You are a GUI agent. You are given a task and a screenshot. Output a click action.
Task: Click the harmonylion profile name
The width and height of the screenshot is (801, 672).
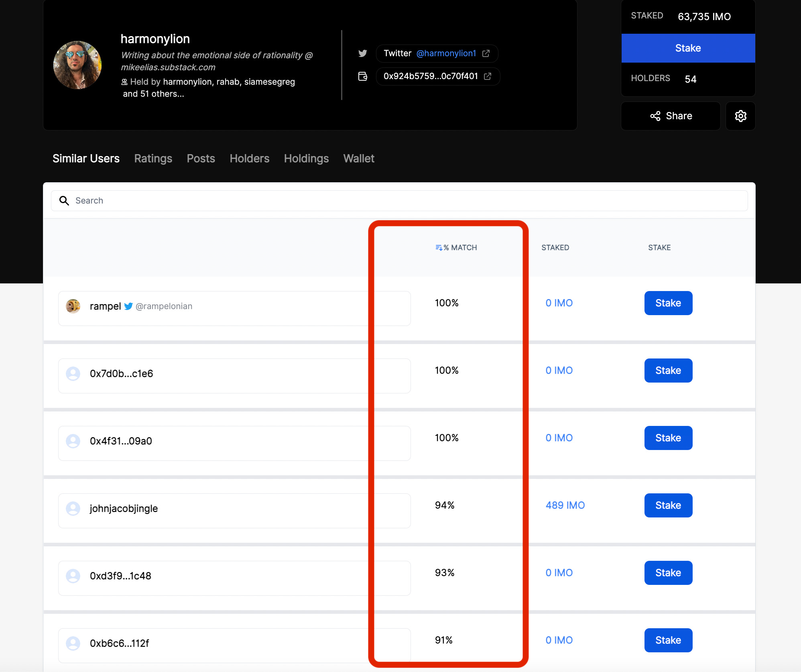155,39
